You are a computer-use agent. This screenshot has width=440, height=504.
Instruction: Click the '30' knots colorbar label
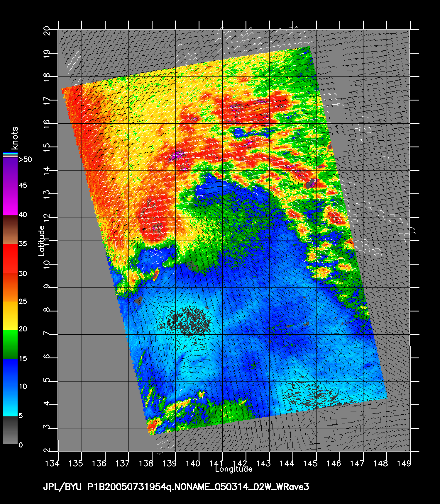pos(23,274)
